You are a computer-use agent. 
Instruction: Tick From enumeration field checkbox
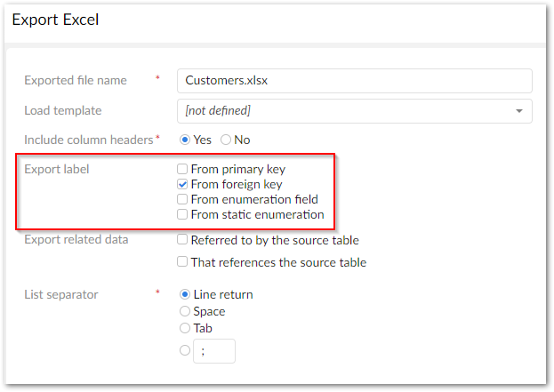click(182, 200)
